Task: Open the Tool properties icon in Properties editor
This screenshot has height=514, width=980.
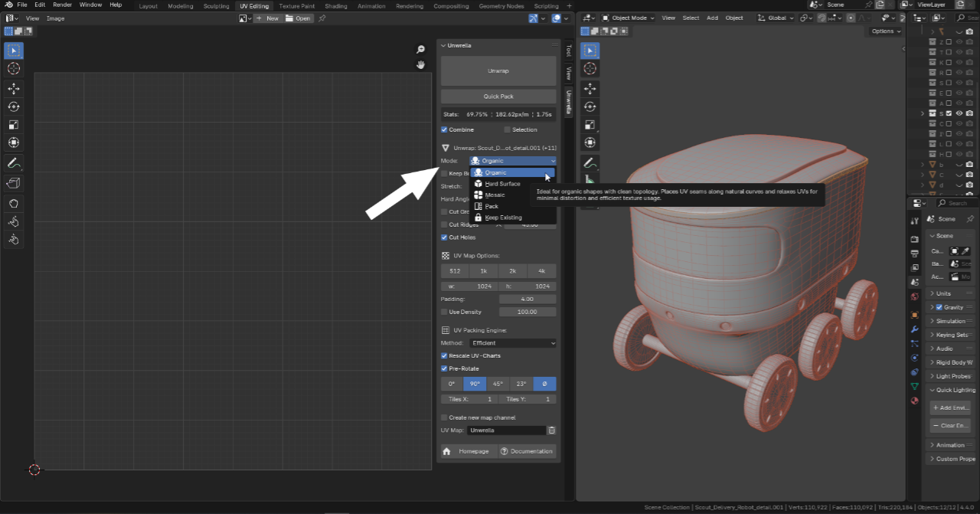Action: click(x=914, y=221)
